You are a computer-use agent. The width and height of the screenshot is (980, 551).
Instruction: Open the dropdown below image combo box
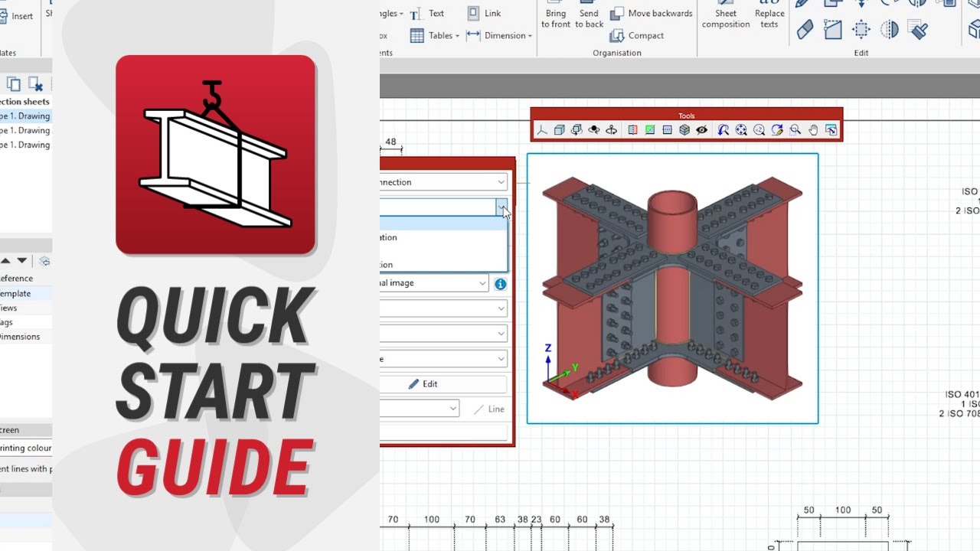point(443,308)
